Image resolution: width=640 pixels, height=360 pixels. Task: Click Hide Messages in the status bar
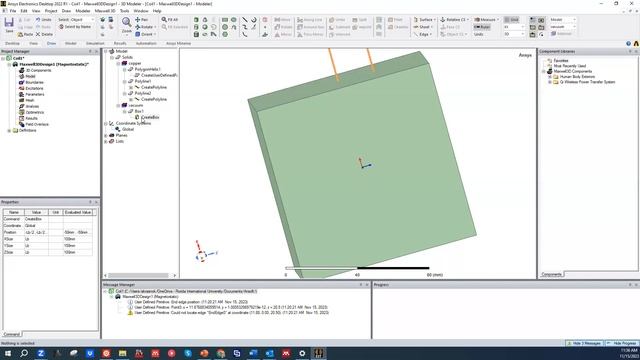[584, 343]
